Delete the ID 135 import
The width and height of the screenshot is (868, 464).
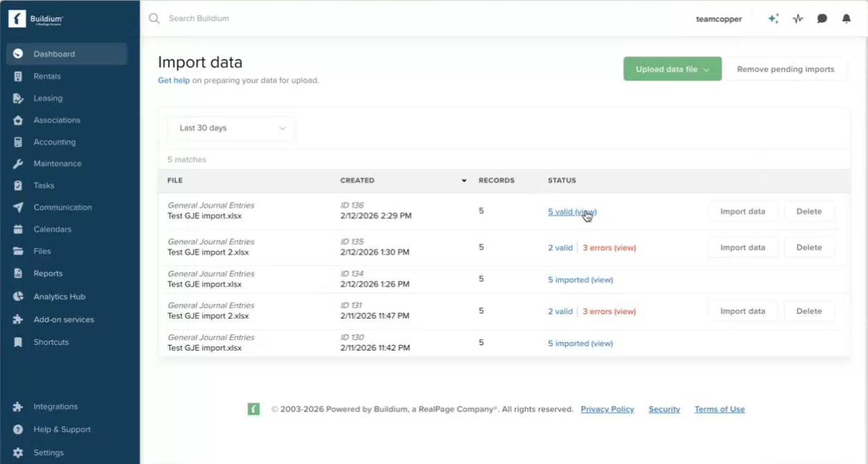pos(809,248)
